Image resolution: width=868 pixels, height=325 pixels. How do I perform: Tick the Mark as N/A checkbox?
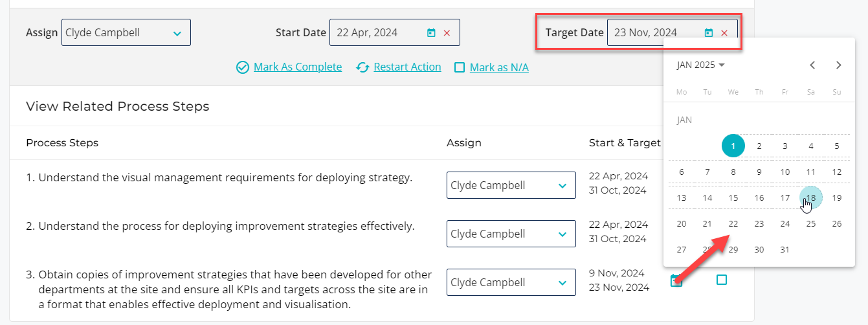[460, 67]
